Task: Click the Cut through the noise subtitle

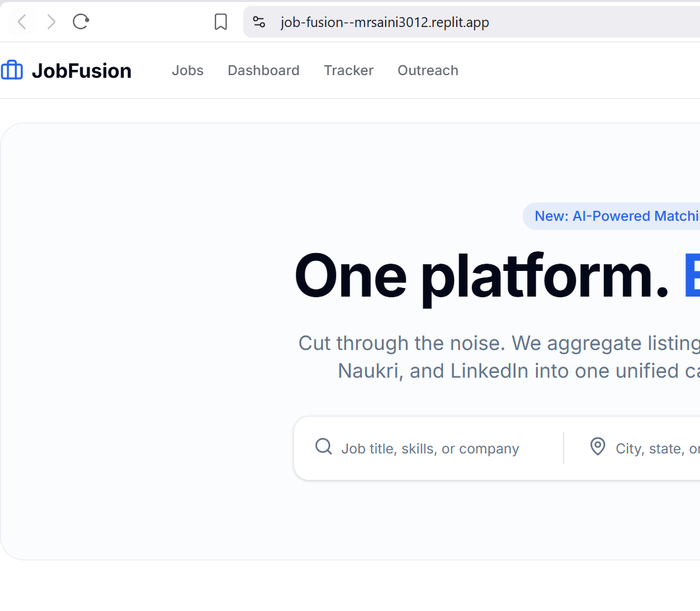Action: (499, 357)
